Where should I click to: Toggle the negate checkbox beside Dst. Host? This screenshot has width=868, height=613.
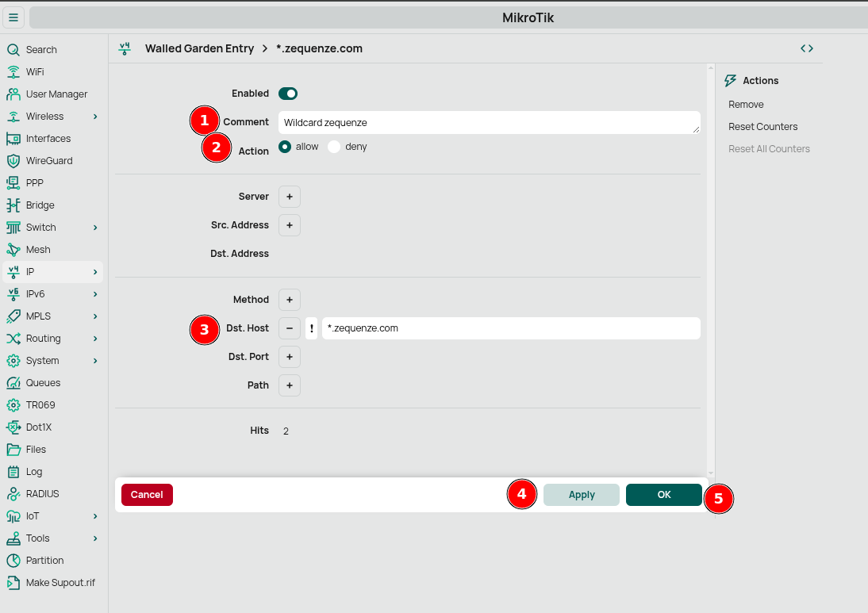pyautogui.click(x=311, y=328)
